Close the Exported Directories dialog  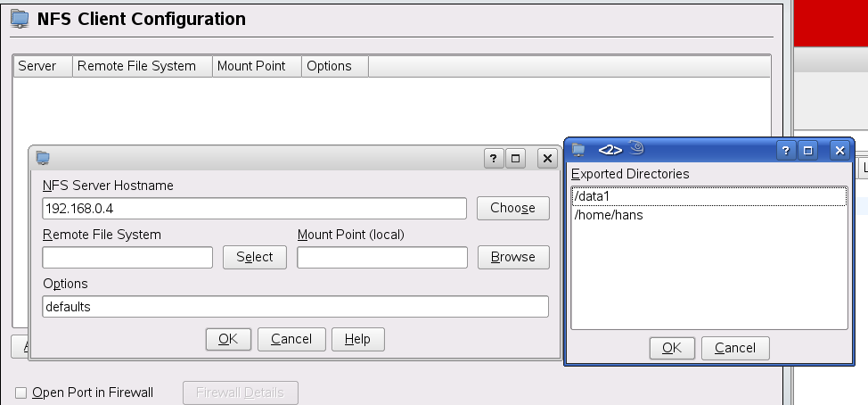pos(839,150)
